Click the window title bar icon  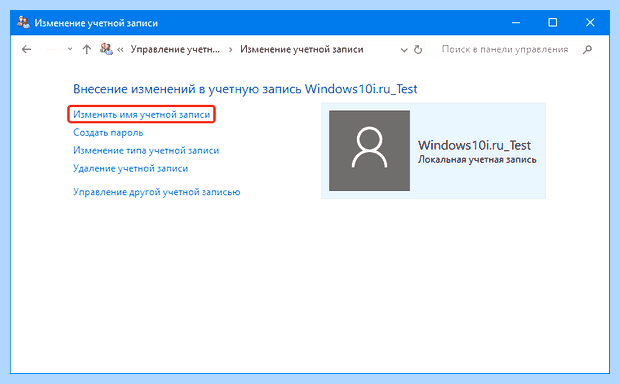point(23,23)
